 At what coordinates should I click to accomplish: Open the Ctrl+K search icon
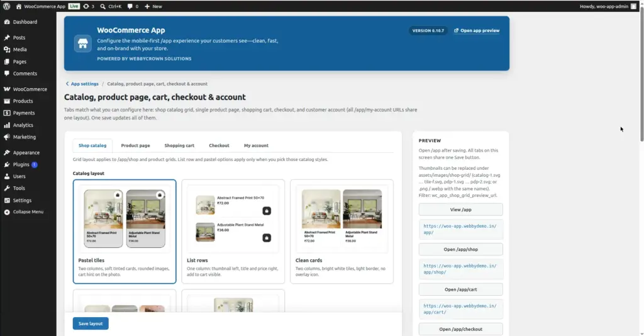click(103, 6)
